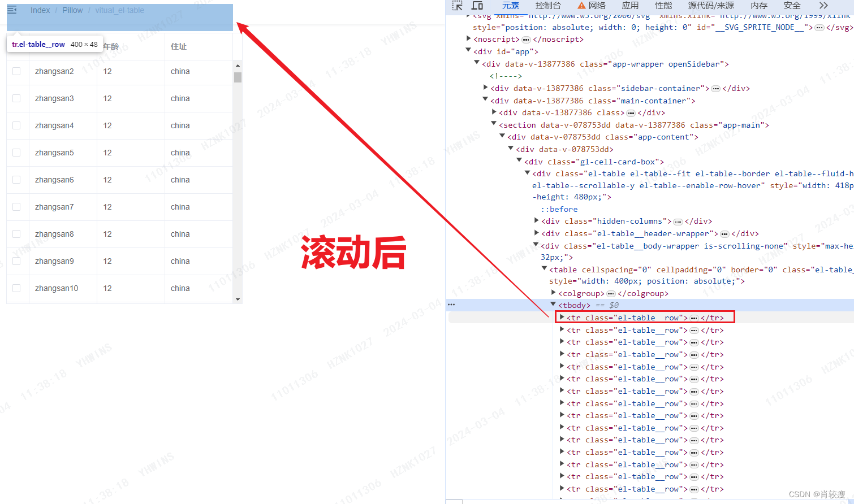Expand noscript contents via ellipsis icon
Viewport: 854px width, 504px height.
pyautogui.click(x=527, y=39)
